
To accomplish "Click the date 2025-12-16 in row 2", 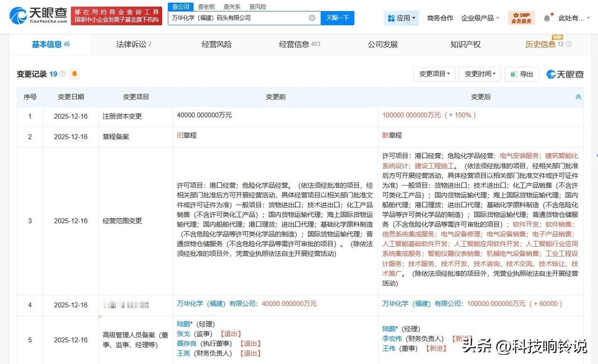I will tap(71, 137).
